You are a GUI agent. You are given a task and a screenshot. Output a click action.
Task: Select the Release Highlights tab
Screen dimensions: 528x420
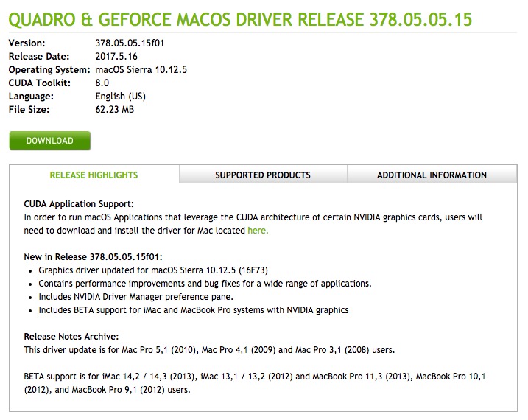tap(94, 175)
